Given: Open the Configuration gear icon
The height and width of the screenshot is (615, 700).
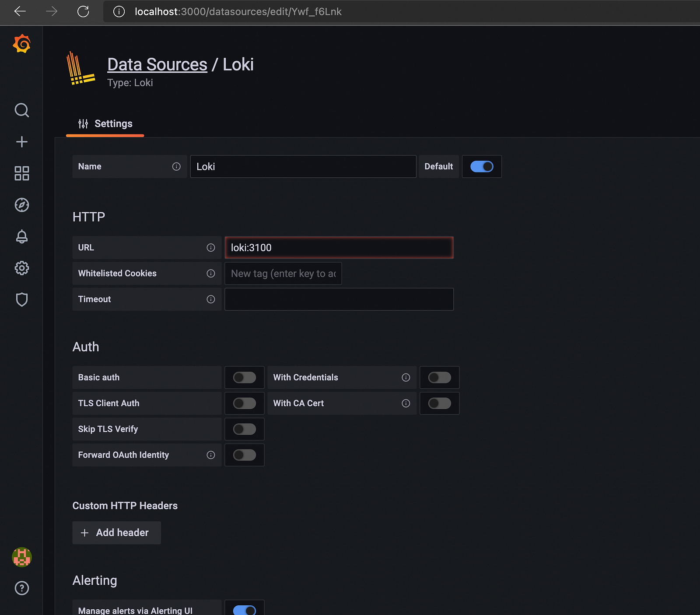Looking at the screenshot, I should point(21,268).
